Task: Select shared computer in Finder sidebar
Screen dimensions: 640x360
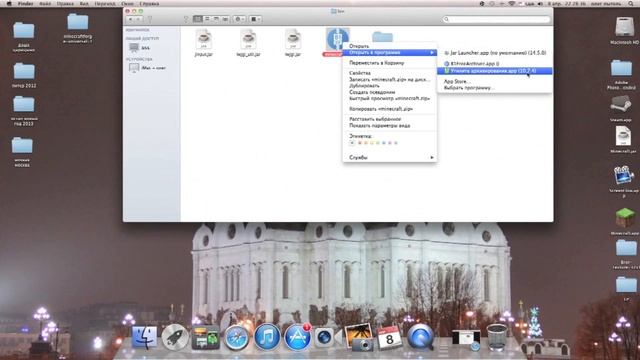Action: pyautogui.click(x=140, y=48)
